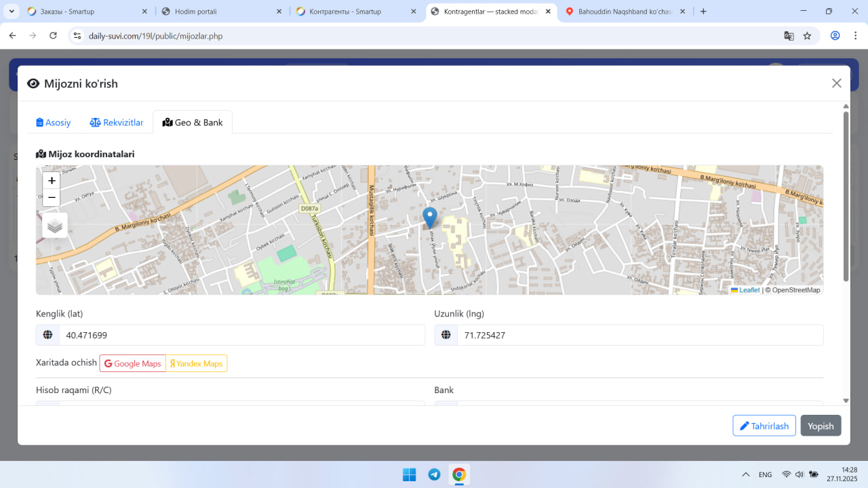This screenshot has height=488, width=868.
Task: Bookmark this page with star icon
Action: [807, 36]
